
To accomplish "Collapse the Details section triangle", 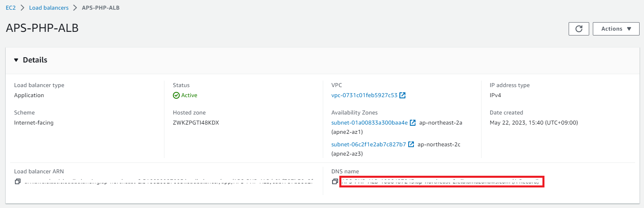I will [x=16, y=60].
